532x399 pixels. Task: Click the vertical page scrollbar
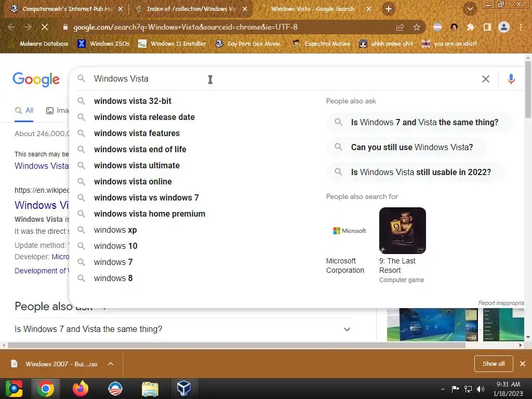(528, 90)
